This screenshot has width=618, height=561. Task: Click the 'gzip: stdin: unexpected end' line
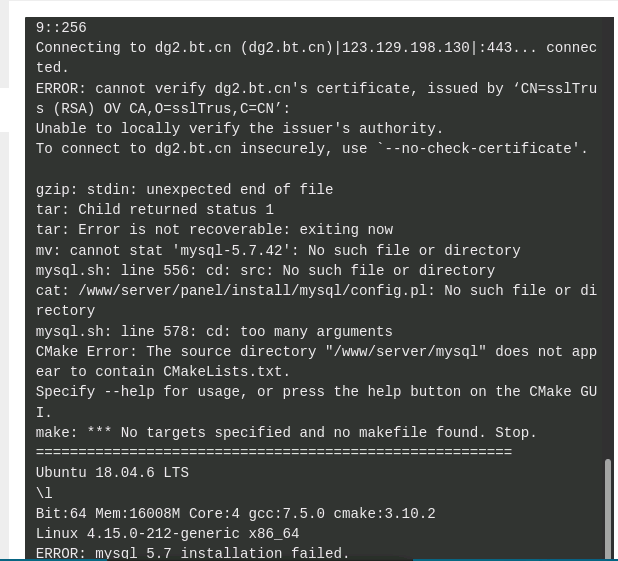click(184, 189)
